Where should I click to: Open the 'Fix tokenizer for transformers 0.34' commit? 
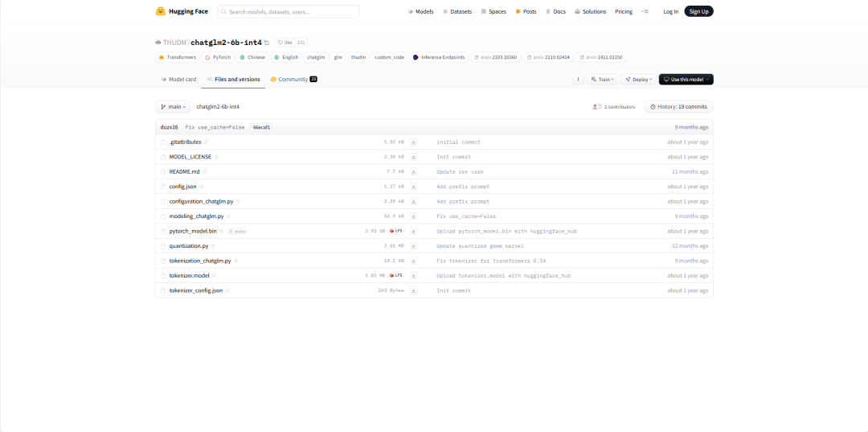[492, 261]
